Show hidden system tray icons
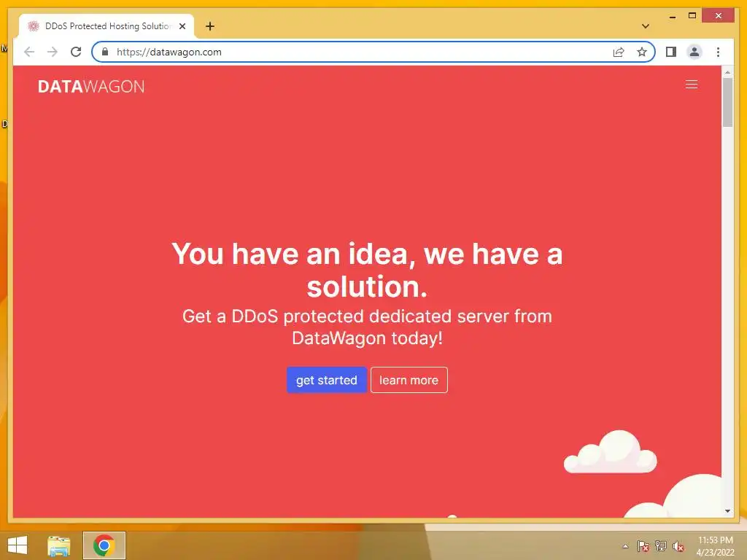The width and height of the screenshot is (747, 560). coord(625,546)
